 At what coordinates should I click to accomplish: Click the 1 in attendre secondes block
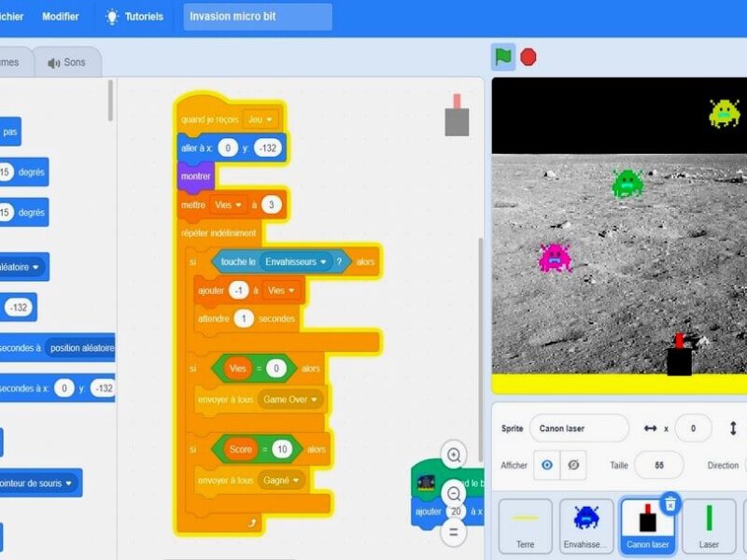244,318
